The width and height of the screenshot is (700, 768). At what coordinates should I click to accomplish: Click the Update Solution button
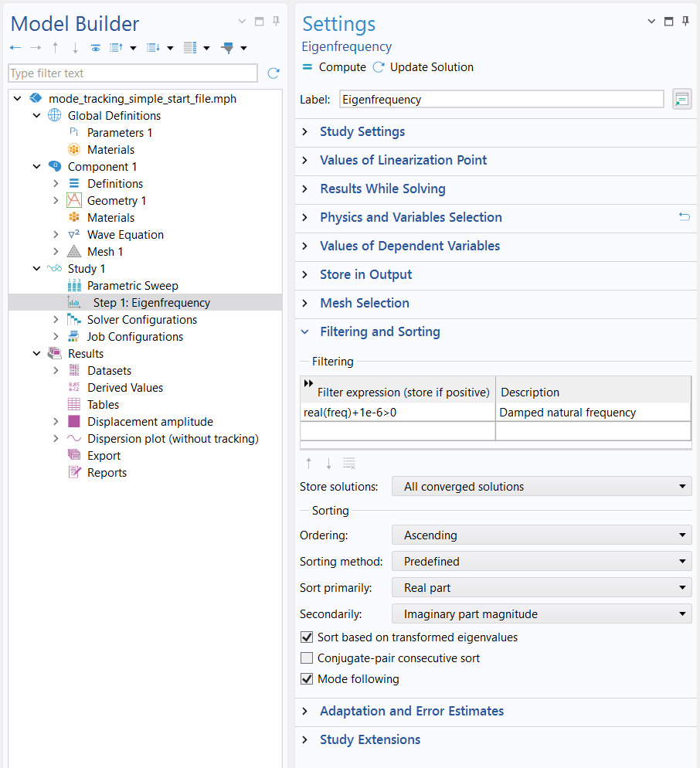(x=430, y=67)
